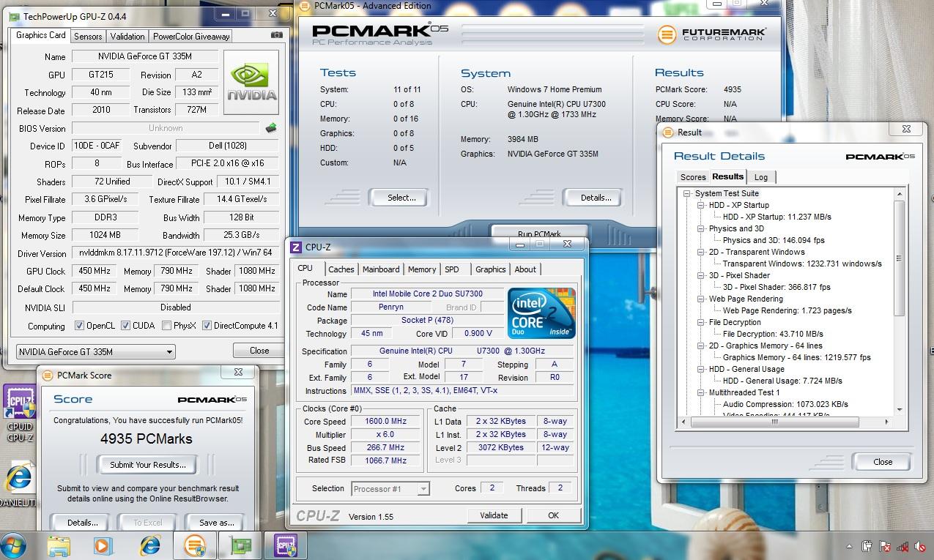Open the Windows Start menu orb
This screenshot has width=934, height=560.
click(x=14, y=546)
